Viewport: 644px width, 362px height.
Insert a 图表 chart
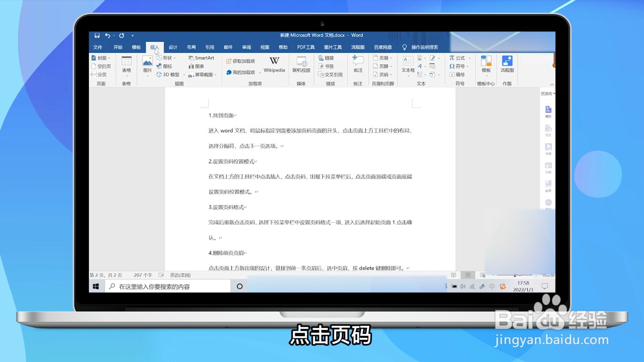click(x=196, y=66)
